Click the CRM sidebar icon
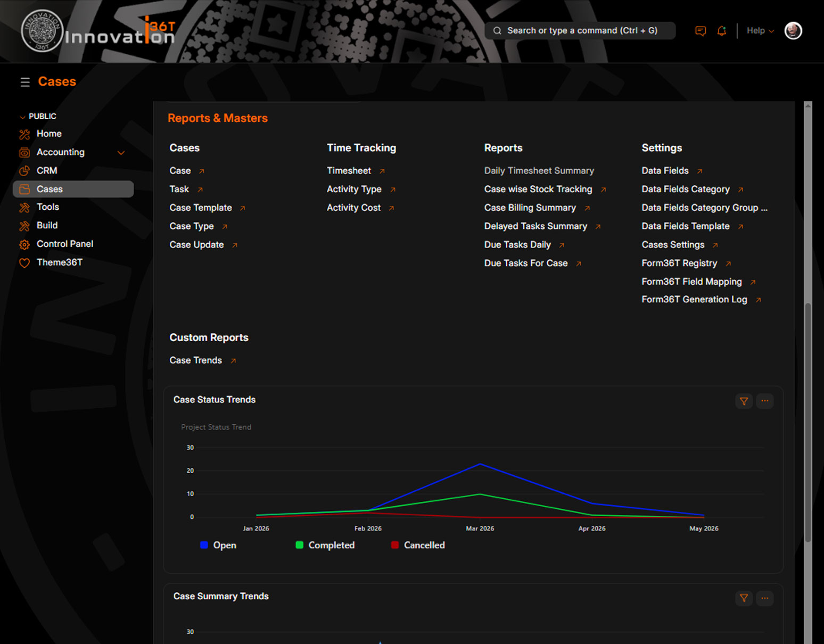824x644 pixels. (24, 171)
